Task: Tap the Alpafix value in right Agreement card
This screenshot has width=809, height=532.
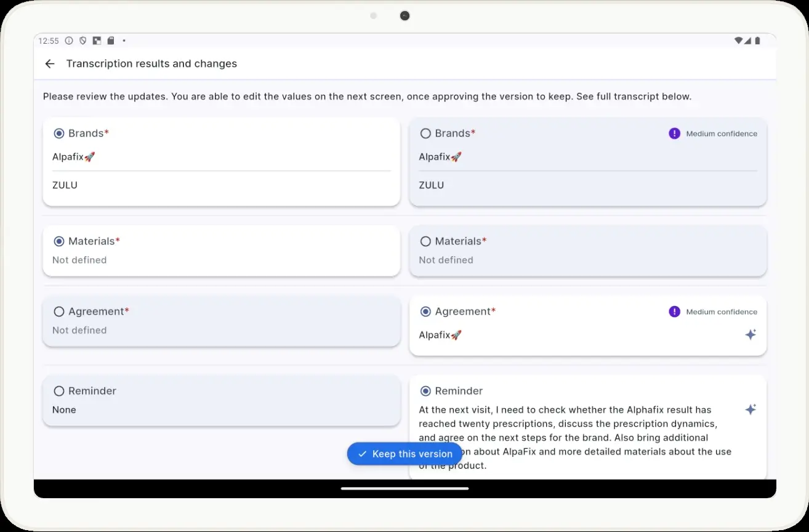Action: pos(440,335)
